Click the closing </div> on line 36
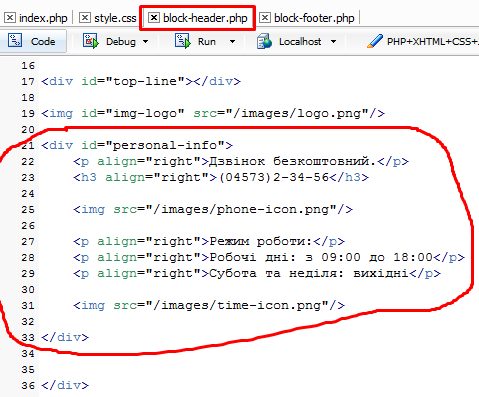This screenshot has width=479, height=397. (x=65, y=385)
